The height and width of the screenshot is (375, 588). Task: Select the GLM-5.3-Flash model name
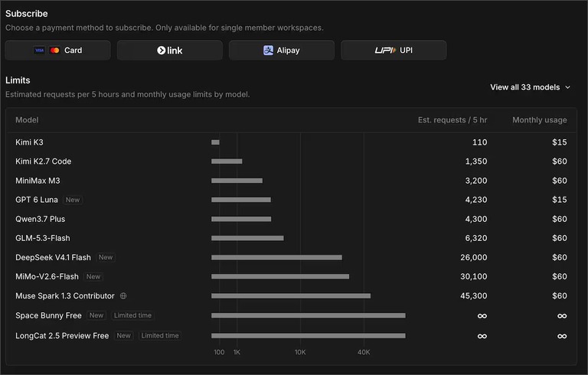tap(42, 238)
